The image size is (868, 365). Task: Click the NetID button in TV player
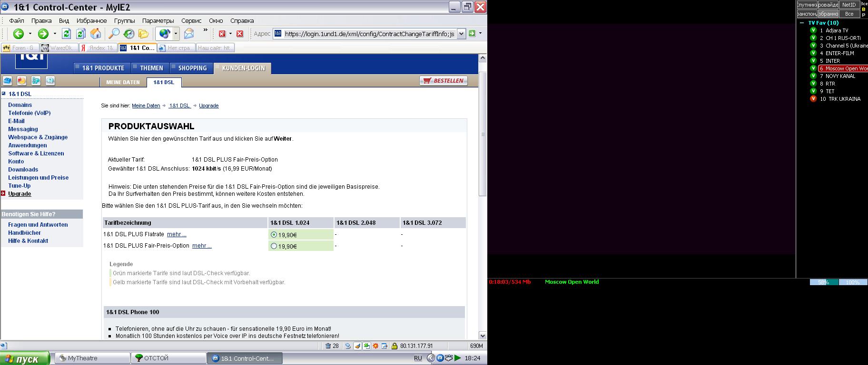coord(849,5)
